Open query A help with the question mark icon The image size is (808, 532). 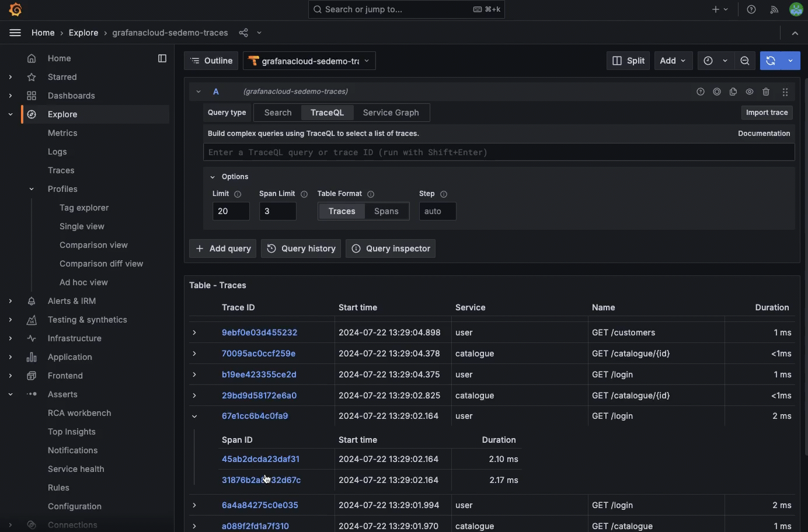pos(700,92)
